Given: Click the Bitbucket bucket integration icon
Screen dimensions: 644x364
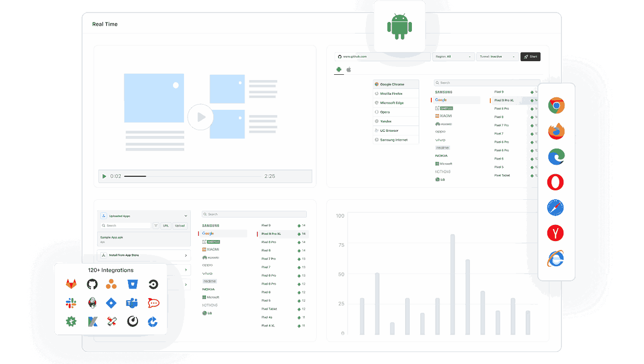Looking at the screenshot, I should pos(132,284).
